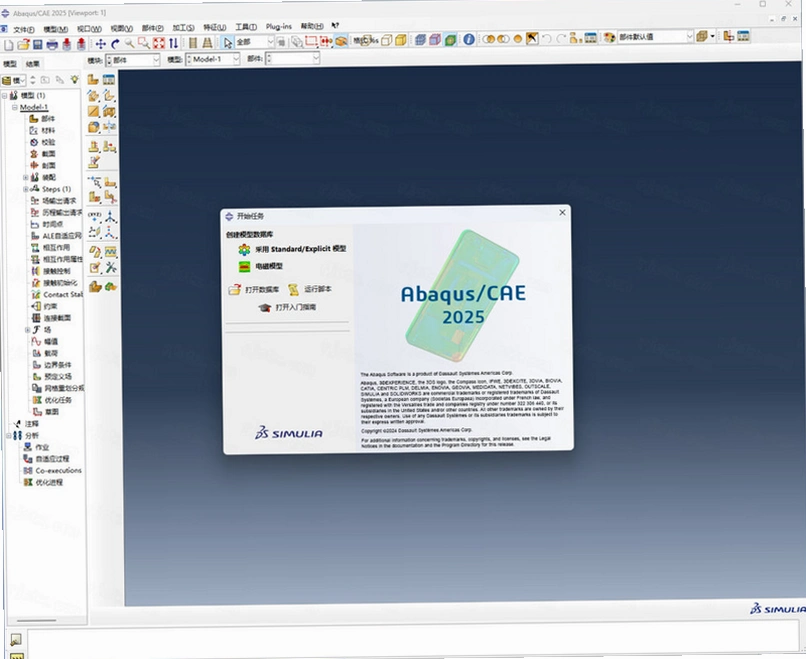The image size is (806, 659).
Task: Expand the Steps (1) tree node
Action: pyautogui.click(x=26, y=189)
